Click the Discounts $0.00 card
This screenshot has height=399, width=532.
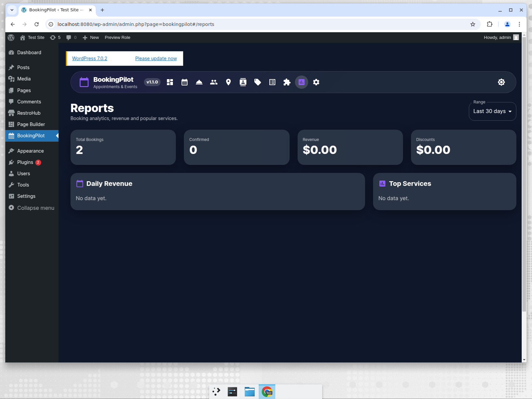click(464, 147)
